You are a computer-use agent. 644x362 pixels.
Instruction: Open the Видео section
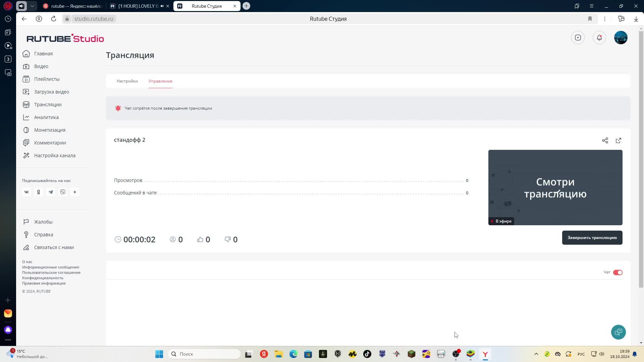41,66
